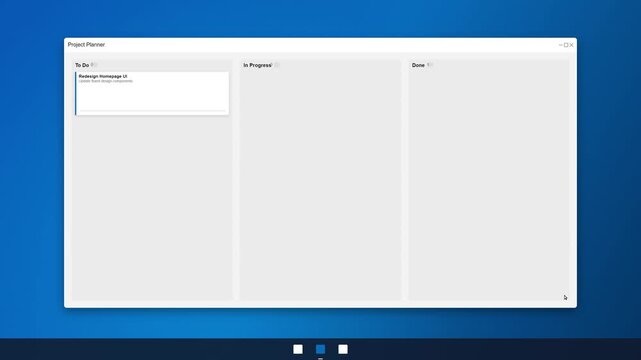The image size is (641, 360).
Task: Click the "Redesign Homepage UI" card title
Action: coord(103,76)
